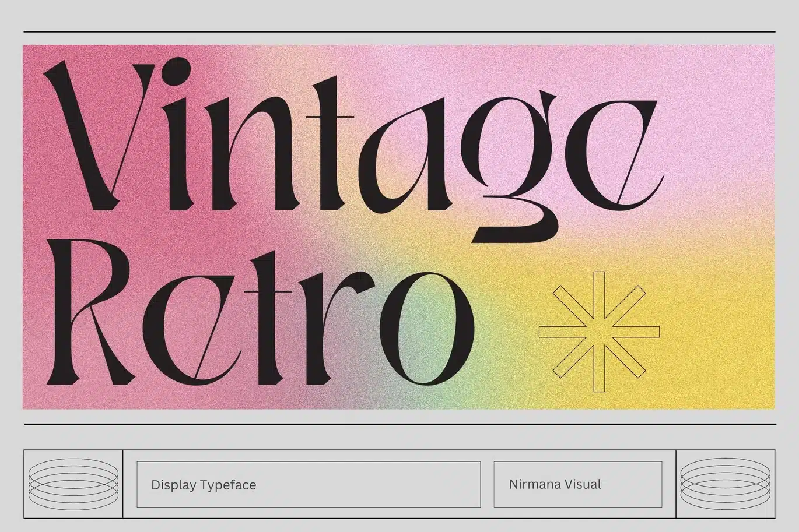The height and width of the screenshot is (532, 799).
Task: Open the Display Typeface field
Action: click(203, 484)
